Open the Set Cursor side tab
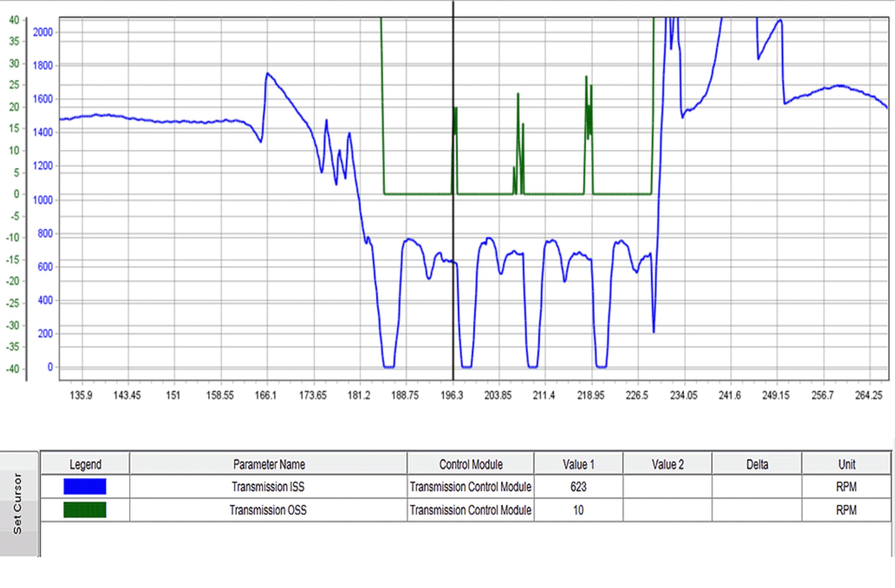The image size is (895, 588). pos(18,504)
